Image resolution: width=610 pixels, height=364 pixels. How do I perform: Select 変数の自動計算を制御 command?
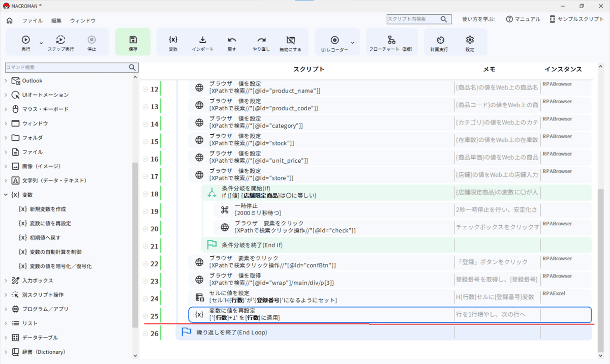click(x=50, y=252)
